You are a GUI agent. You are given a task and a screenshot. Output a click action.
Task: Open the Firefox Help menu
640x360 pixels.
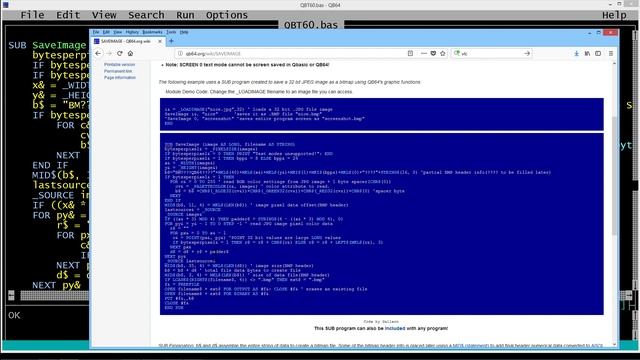click(x=184, y=32)
